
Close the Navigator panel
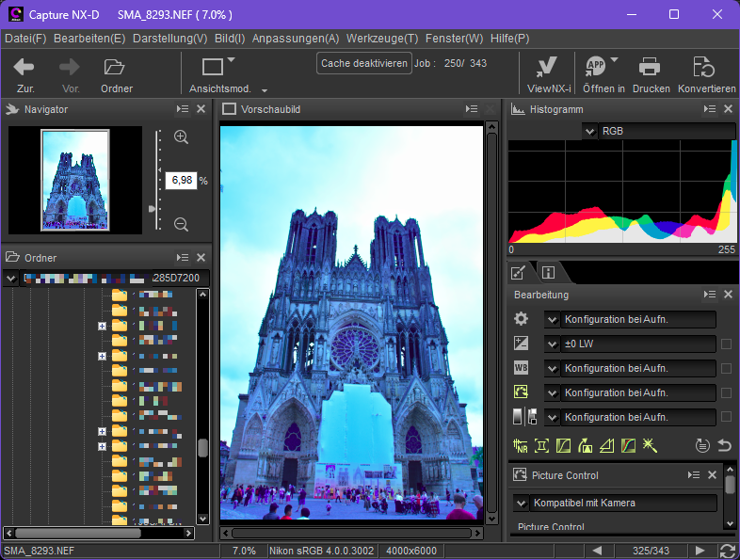pos(201,109)
